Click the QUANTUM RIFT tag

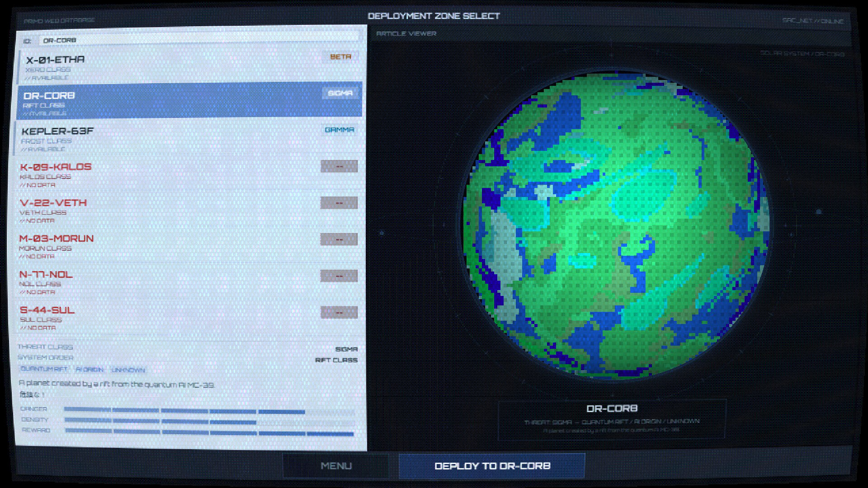44,369
